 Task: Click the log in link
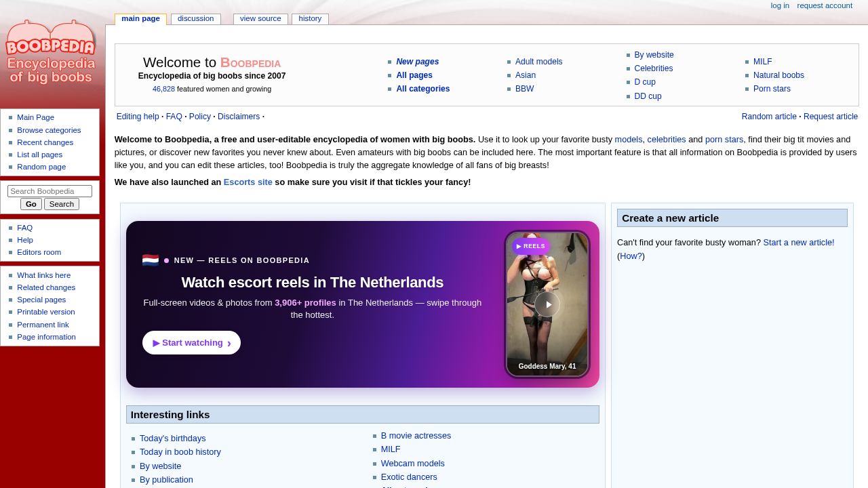tap(780, 5)
